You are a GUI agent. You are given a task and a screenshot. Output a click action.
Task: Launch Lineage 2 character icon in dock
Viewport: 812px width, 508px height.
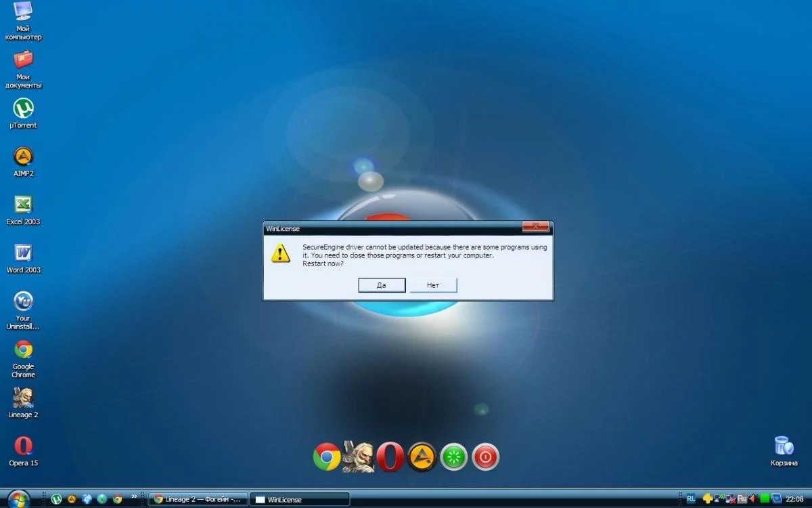point(359,457)
